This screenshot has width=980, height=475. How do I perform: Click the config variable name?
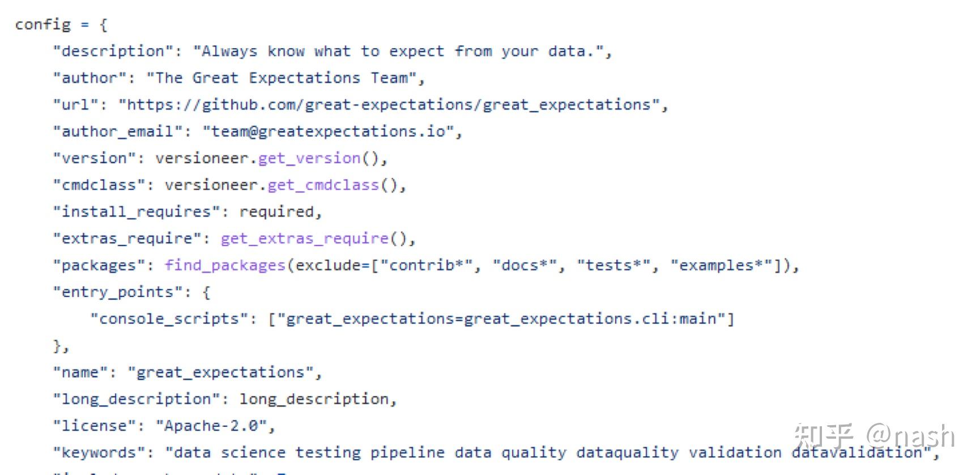coord(43,25)
